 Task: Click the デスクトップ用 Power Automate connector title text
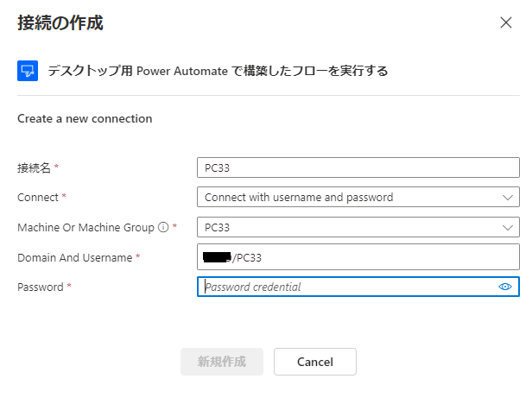click(x=218, y=71)
